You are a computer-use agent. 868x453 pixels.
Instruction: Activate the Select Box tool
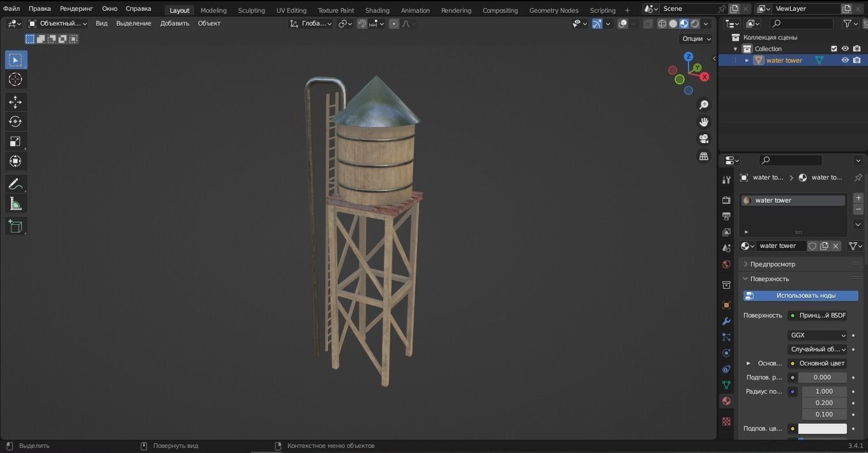[16, 60]
